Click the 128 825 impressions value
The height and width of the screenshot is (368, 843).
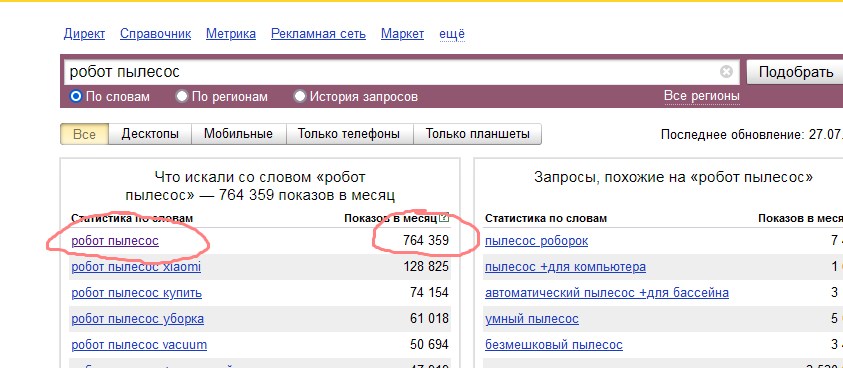pyautogui.click(x=426, y=267)
